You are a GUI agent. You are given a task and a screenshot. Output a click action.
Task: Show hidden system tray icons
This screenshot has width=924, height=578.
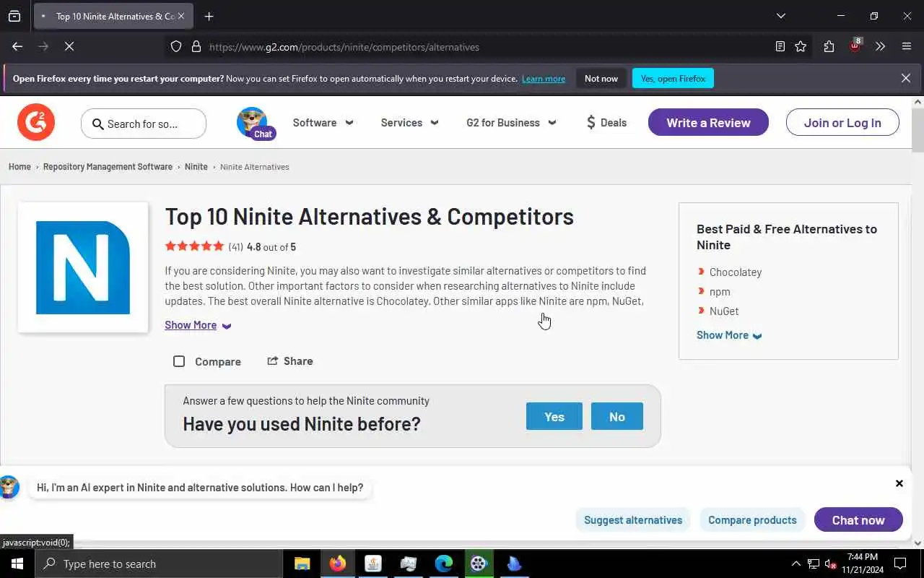[796, 564]
